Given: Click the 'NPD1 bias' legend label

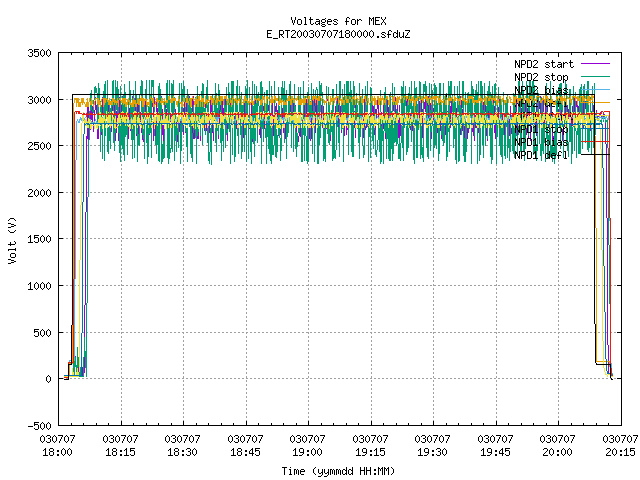Looking at the screenshot, I should [x=541, y=142].
